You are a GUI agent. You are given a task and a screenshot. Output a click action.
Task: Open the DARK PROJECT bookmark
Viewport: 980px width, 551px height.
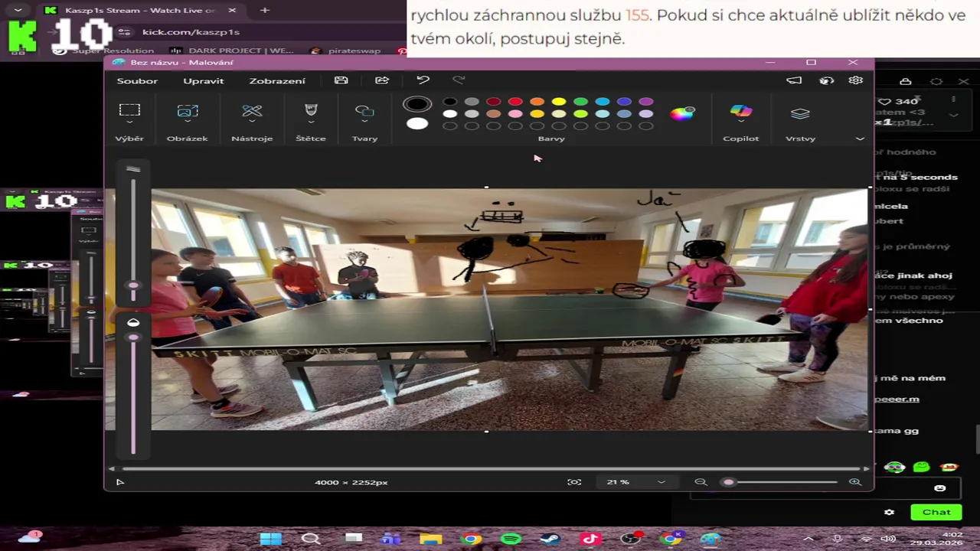[233, 51]
